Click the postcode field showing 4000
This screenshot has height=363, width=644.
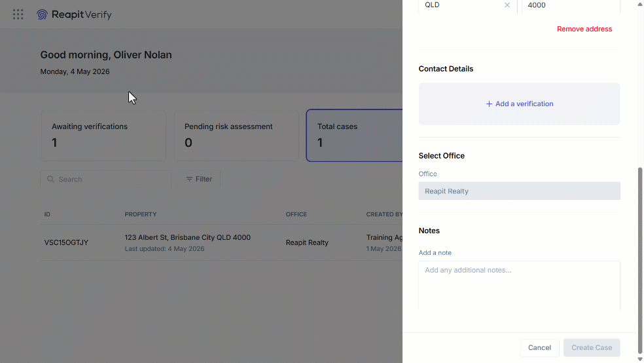(x=571, y=6)
